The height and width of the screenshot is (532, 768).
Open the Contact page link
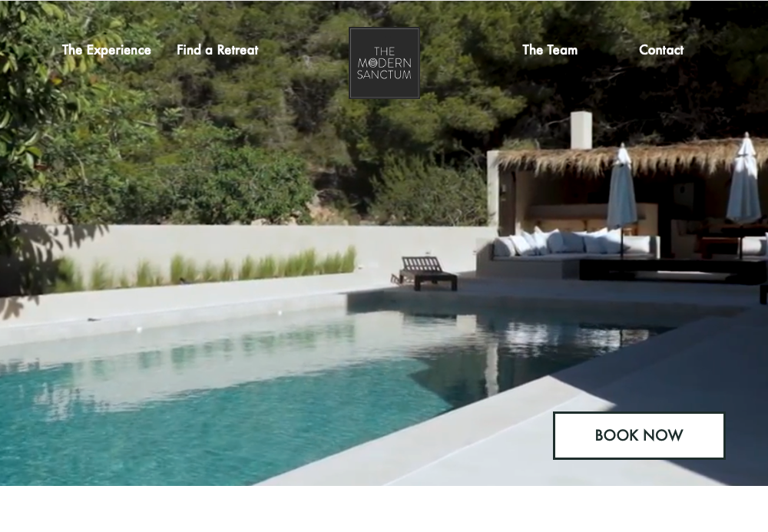point(661,50)
